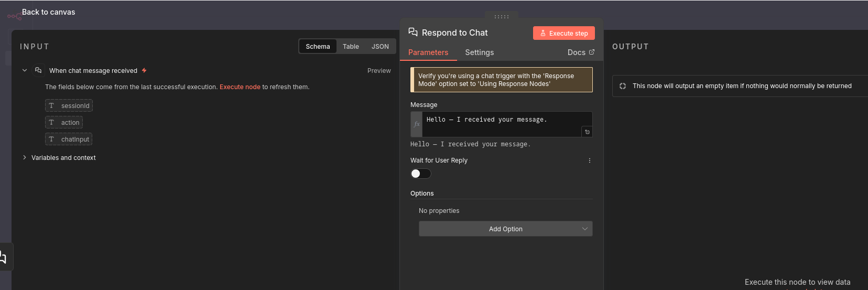Click the lightning bolt trigger icon
Screen dimensions: 868x290
tap(144, 70)
